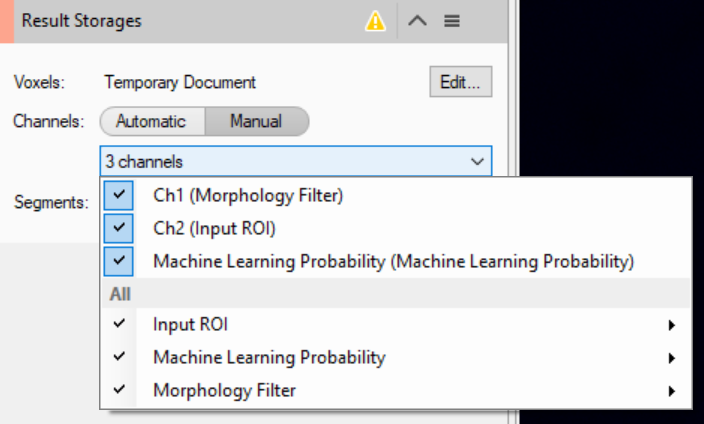Toggle the Machine Learning Probability channel checkbox

[119, 261]
